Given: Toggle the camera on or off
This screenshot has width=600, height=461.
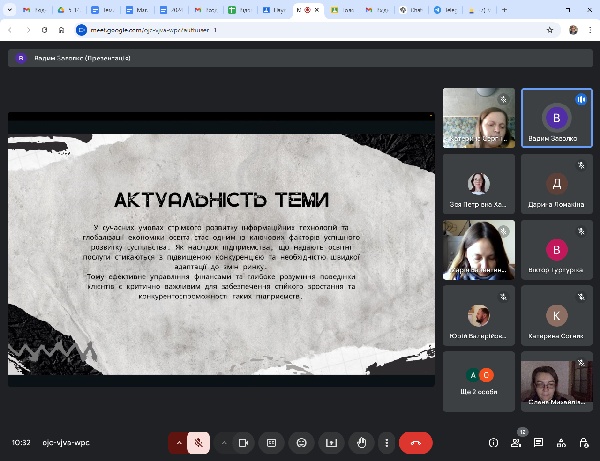Looking at the screenshot, I should click(x=243, y=442).
